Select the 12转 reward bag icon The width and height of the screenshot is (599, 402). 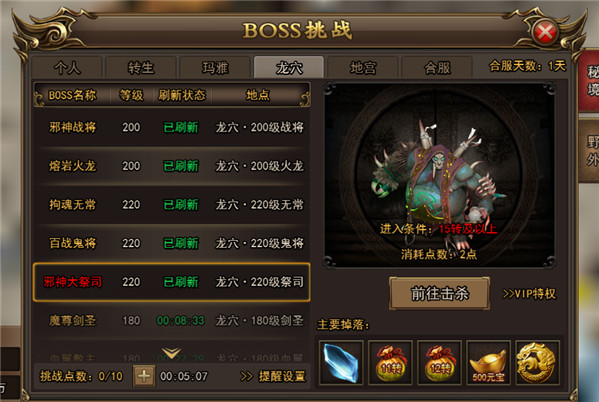439,362
